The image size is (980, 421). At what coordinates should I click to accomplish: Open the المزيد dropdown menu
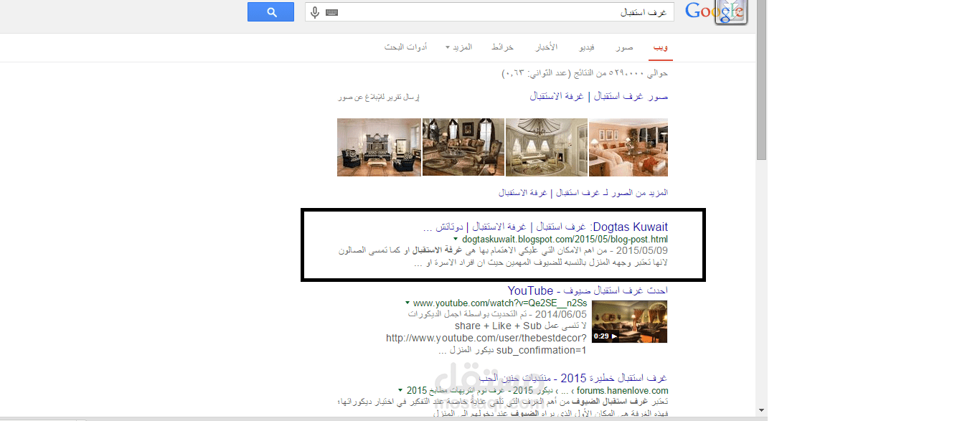(x=459, y=47)
